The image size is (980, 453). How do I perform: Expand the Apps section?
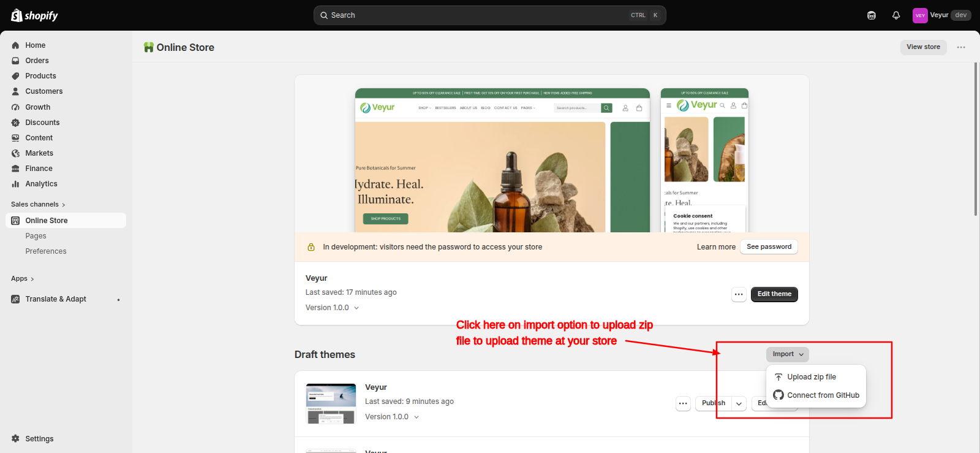[x=23, y=279]
